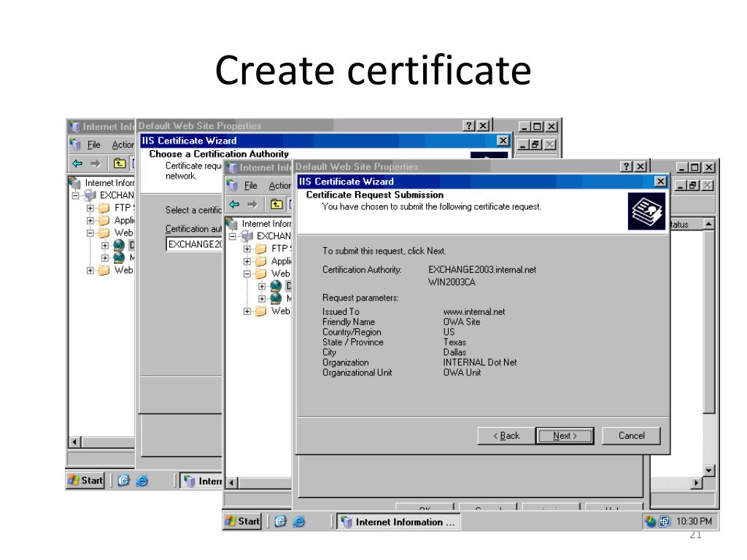This screenshot has height=560, width=747.
Task: Click the FTP folder icon in the front tree
Action: click(x=260, y=249)
